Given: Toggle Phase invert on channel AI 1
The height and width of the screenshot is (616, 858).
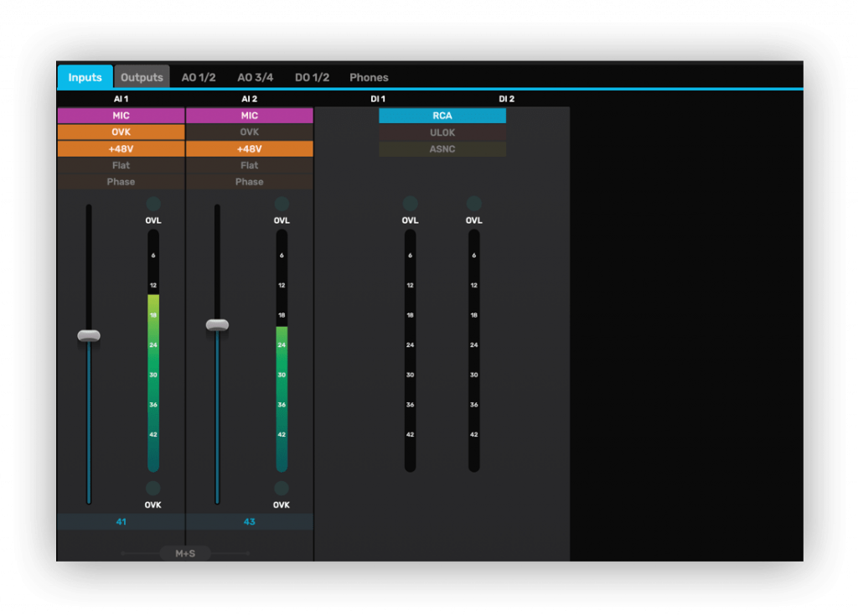Looking at the screenshot, I should click(120, 182).
